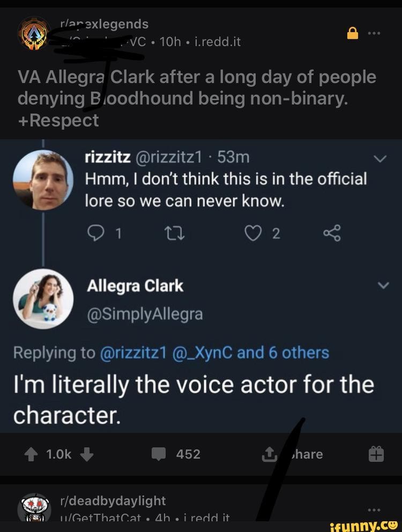Open r/deadbydaylight post options menu
Image resolution: width=402 pixels, height=532 pixels.
[x=374, y=509]
